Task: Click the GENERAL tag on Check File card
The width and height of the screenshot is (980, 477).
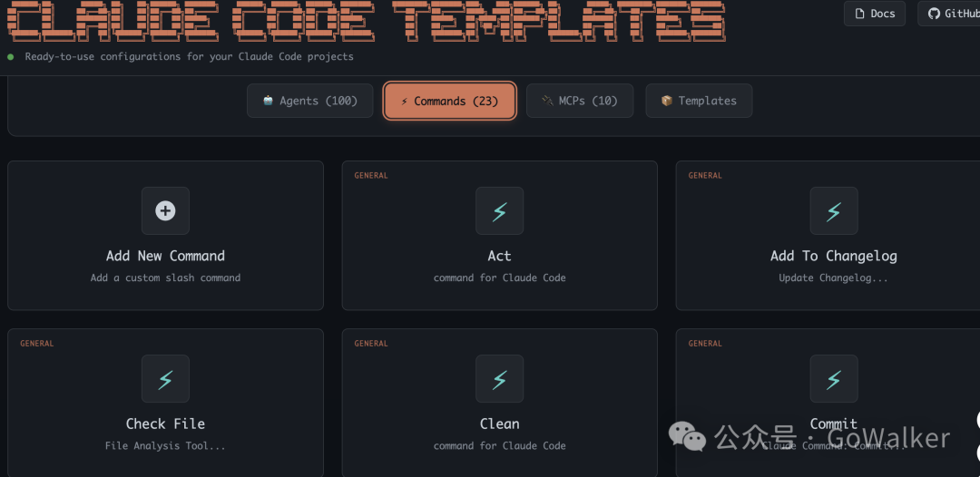Action: 37,344
